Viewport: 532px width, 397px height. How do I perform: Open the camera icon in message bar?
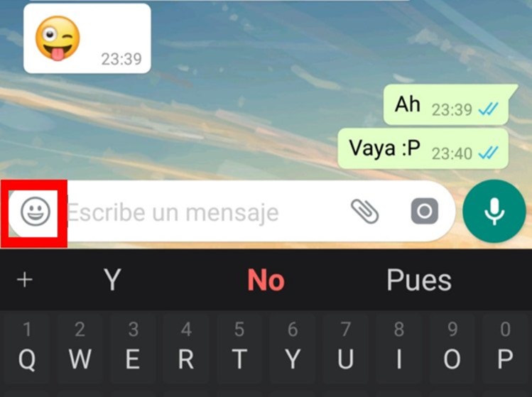(425, 211)
